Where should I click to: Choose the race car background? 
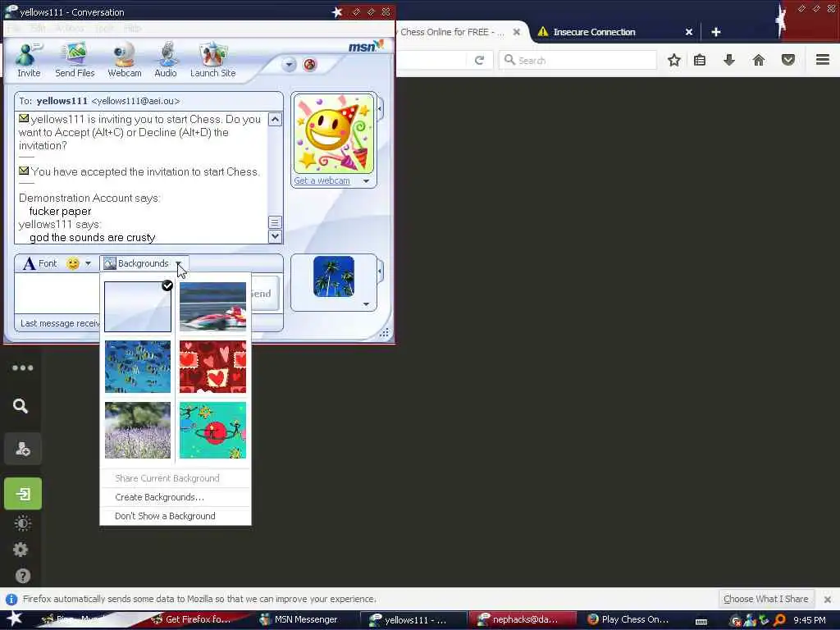click(x=212, y=307)
